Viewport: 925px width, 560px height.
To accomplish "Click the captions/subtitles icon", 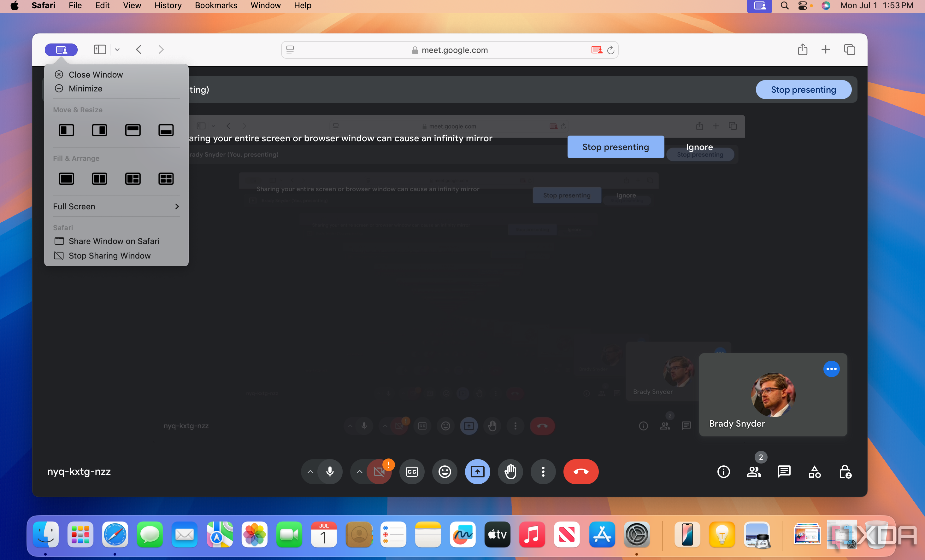I will tap(411, 471).
